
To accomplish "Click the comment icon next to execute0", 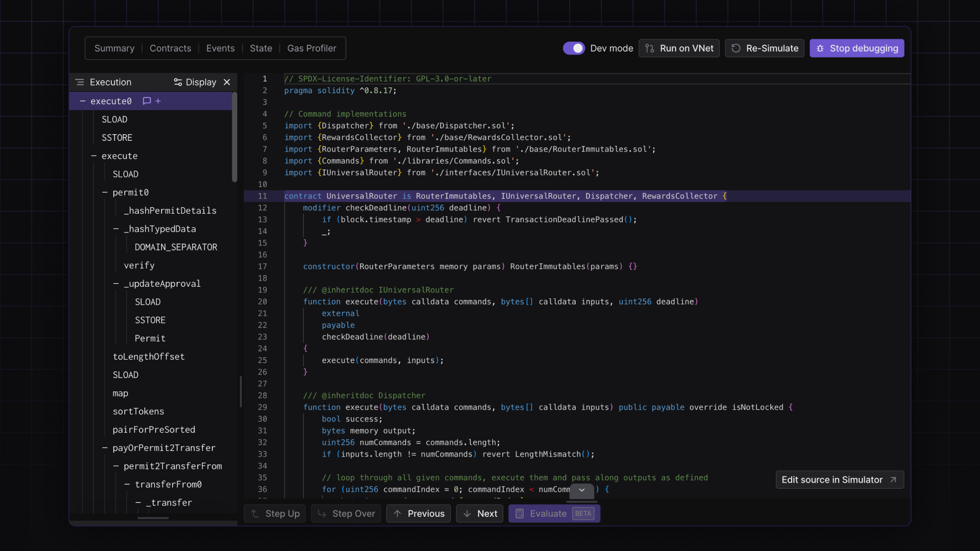I will pyautogui.click(x=146, y=101).
